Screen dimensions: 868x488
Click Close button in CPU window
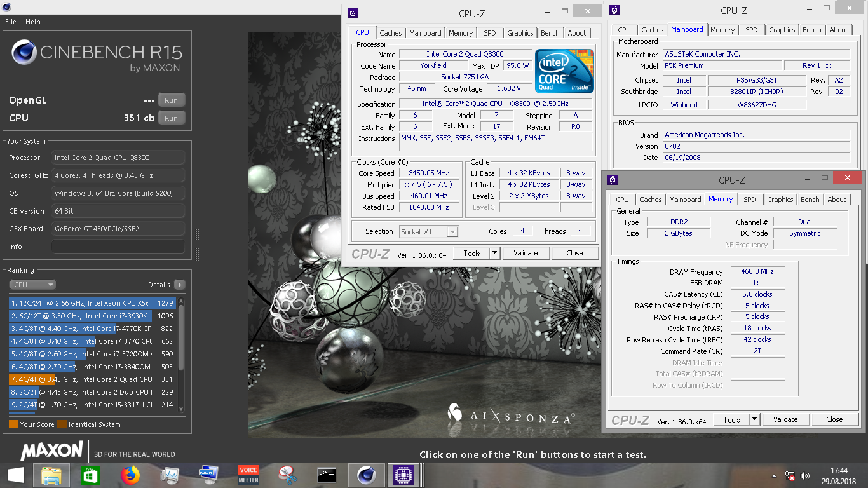pyautogui.click(x=574, y=253)
